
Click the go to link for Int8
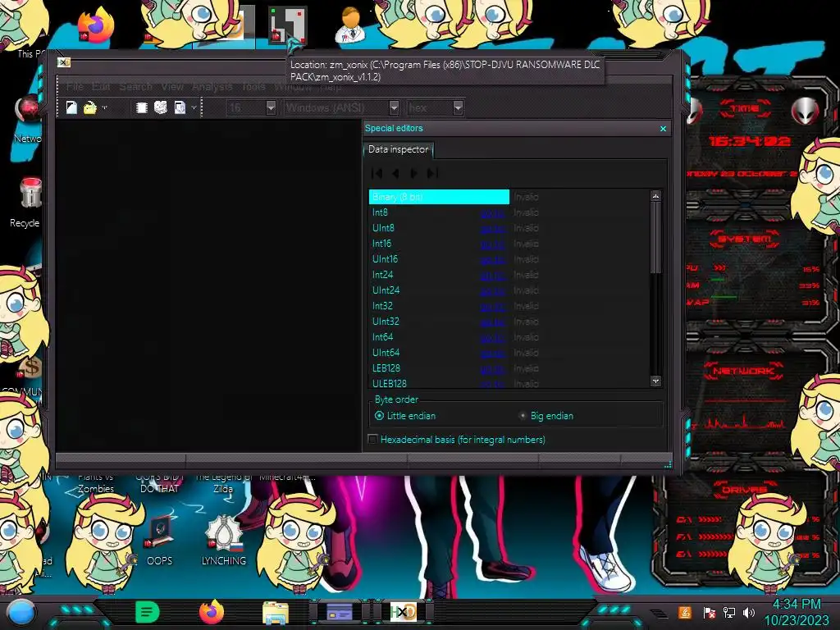(x=492, y=213)
